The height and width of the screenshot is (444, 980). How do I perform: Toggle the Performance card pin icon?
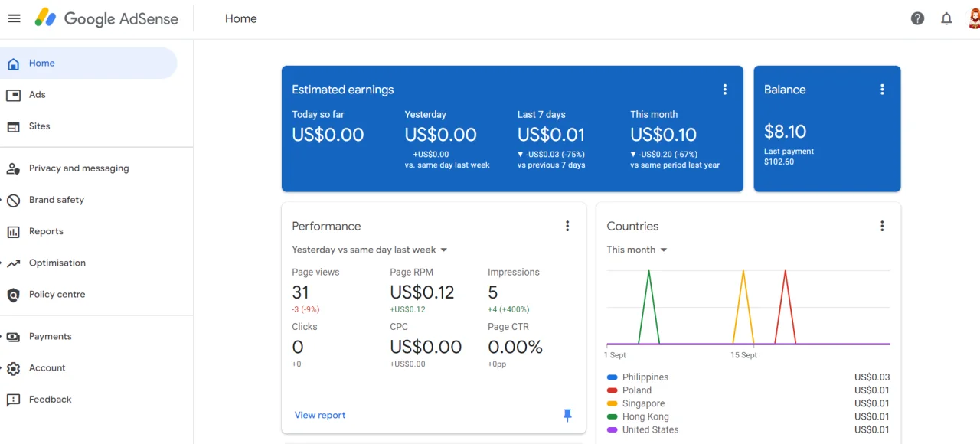567,415
